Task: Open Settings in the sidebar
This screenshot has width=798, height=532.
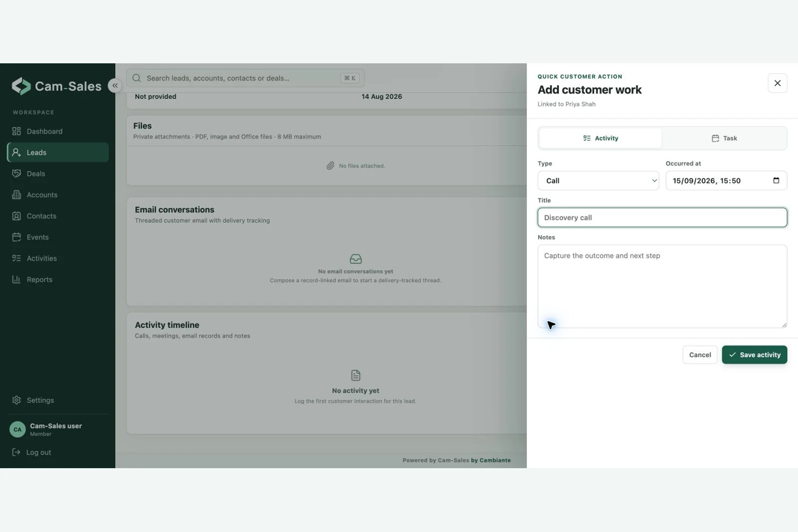Action: tap(58, 400)
